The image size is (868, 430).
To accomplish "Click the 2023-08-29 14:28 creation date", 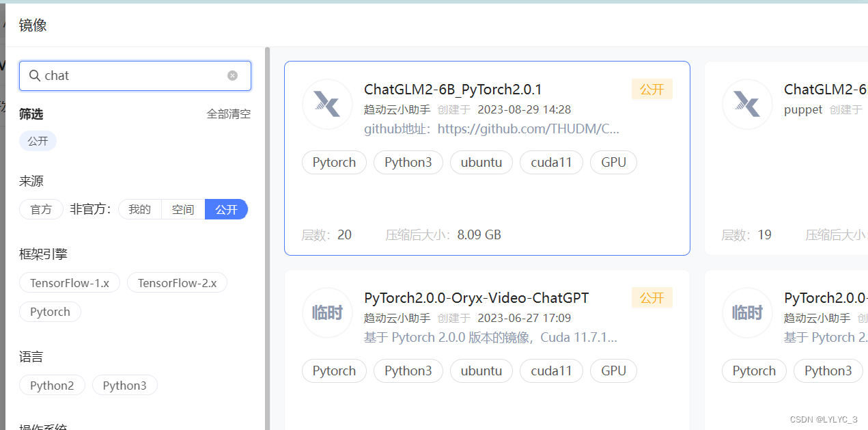I will [524, 109].
